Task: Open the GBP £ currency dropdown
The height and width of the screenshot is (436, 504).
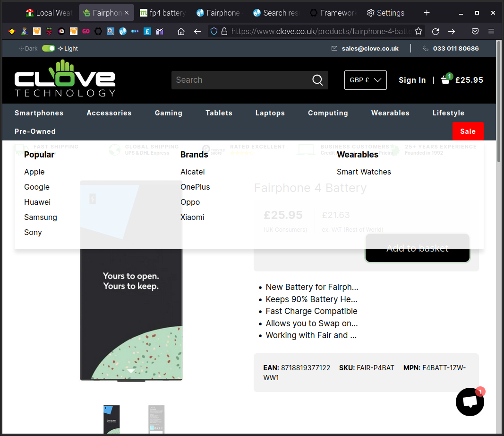Action: point(366,80)
